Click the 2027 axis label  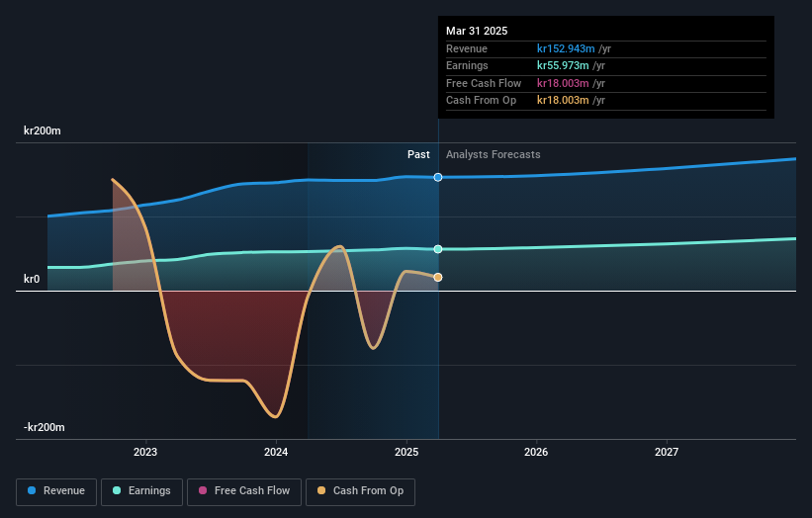(667, 453)
